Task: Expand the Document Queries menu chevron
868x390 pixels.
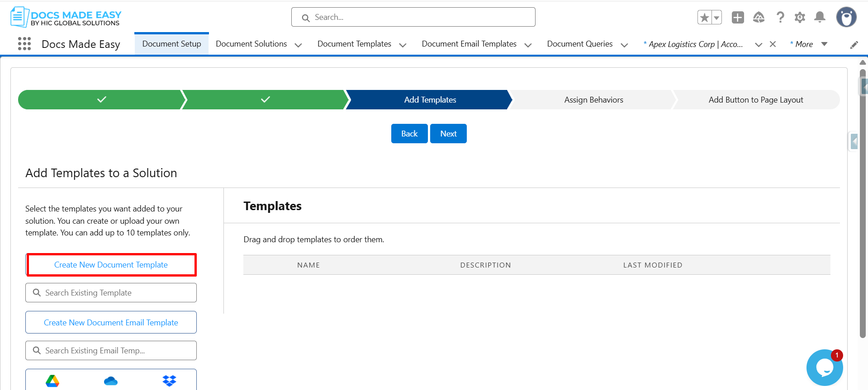Action: pyautogui.click(x=624, y=45)
